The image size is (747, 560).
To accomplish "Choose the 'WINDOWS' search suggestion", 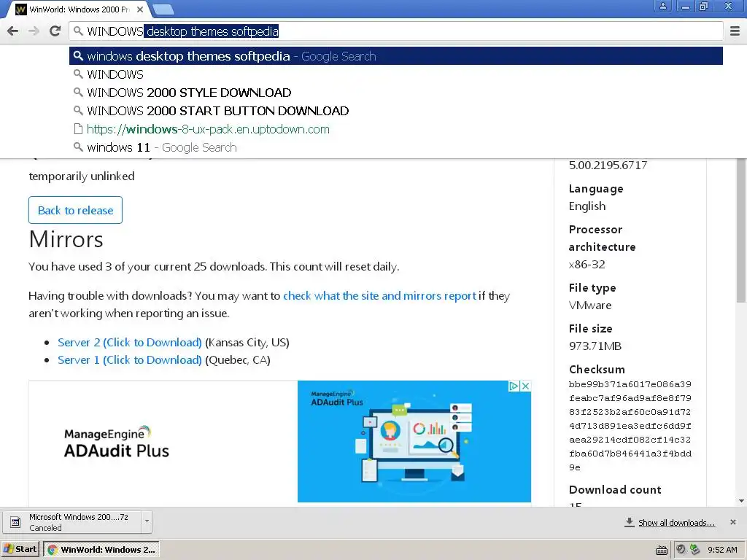I will (396, 74).
